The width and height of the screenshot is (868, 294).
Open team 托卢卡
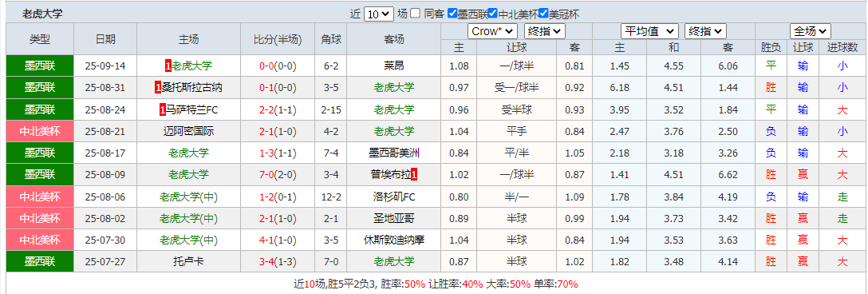pos(189,261)
